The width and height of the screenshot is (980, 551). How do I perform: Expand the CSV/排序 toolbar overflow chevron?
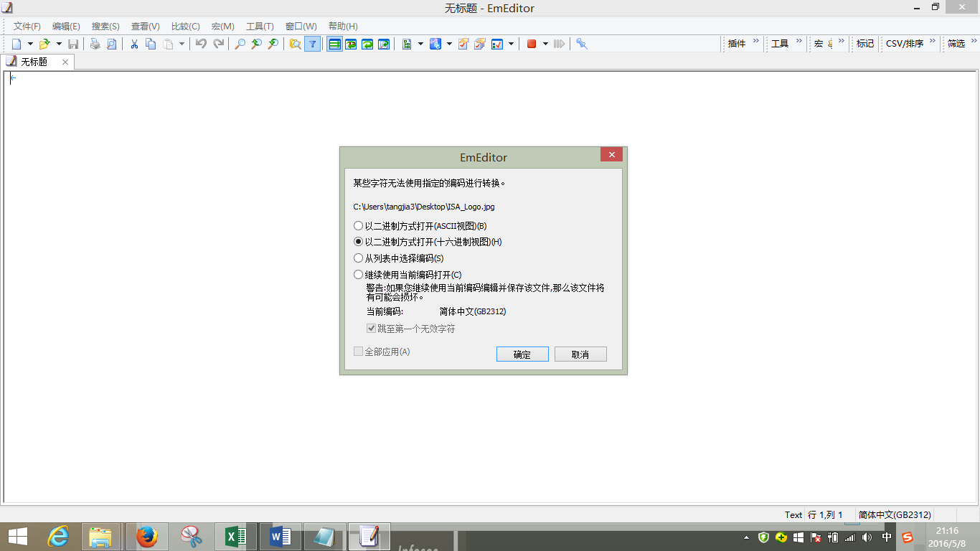tap(933, 42)
